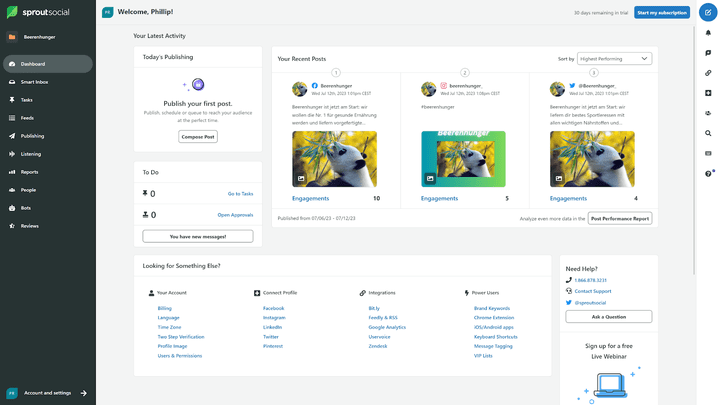Open the Post Performance Report
Viewport: 720px width, 405px height.
pyautogui.click(x=620, y=219)
